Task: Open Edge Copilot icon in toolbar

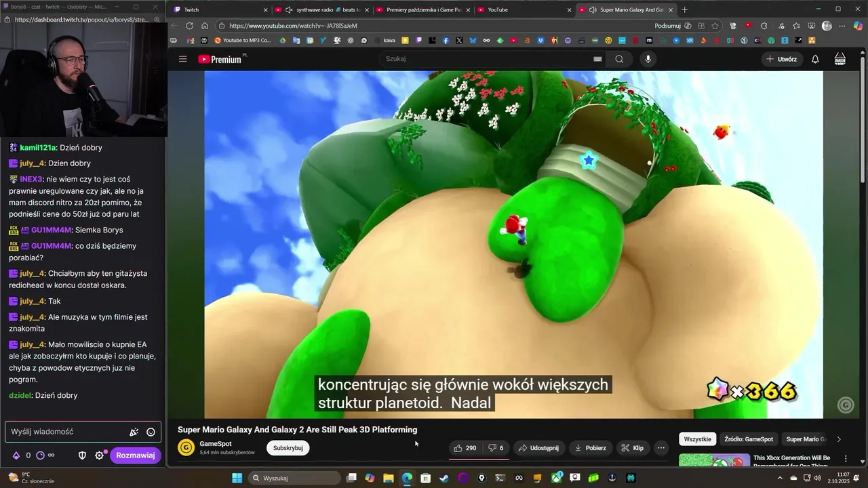Action: [x=859, y=26]
